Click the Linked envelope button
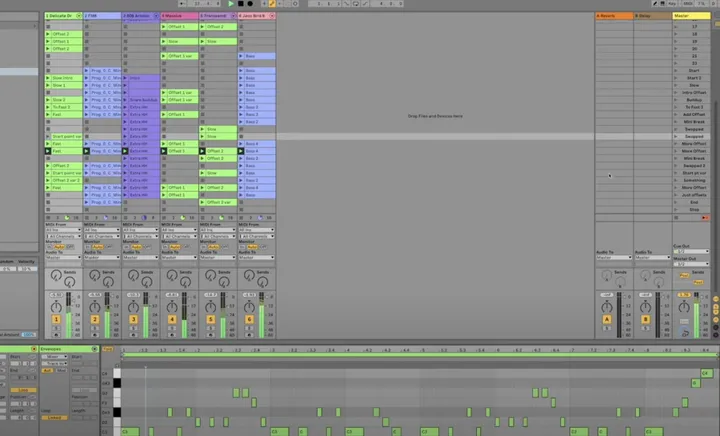720x436 pixels. tap(56, 417)
